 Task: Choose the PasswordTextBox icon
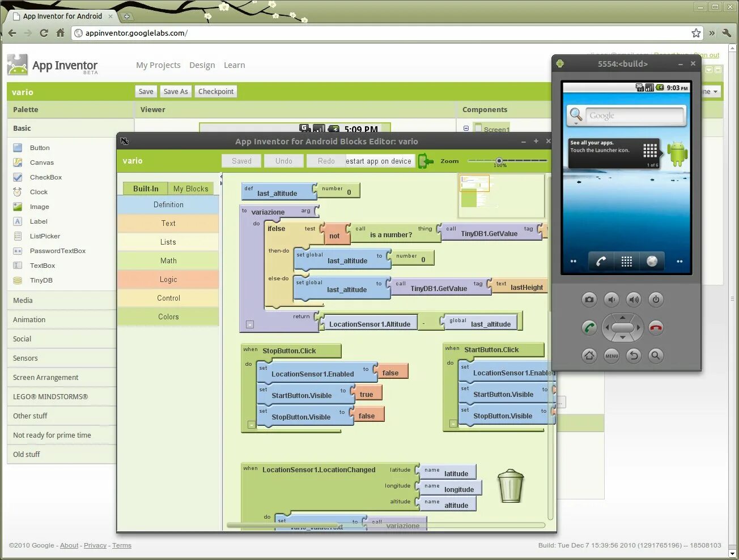click(x=18, y=251)
